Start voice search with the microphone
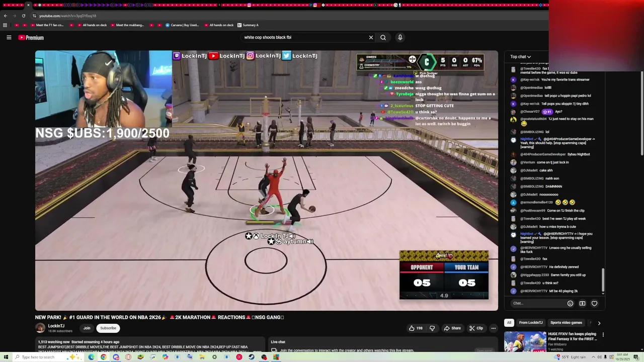The width and height of the screenshot is (644, 362). [400, 37]
